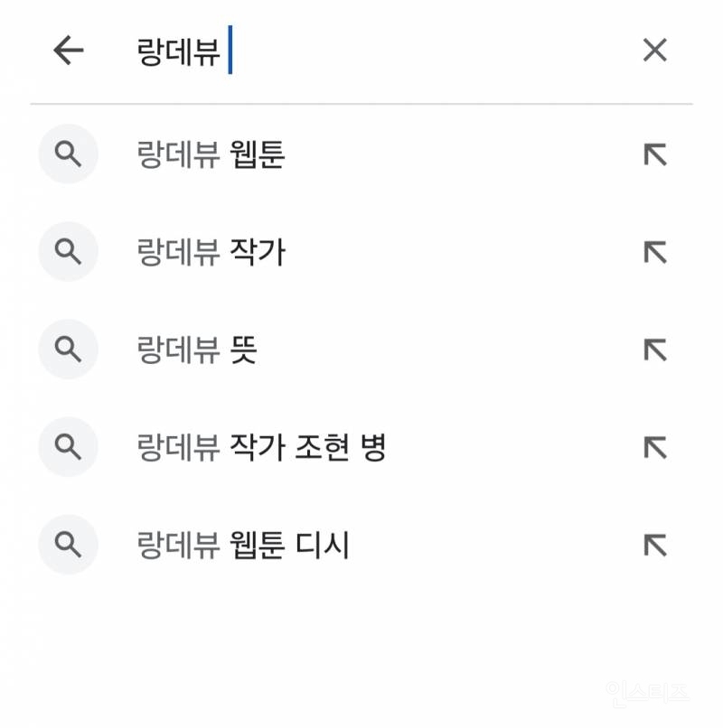Click the magnifier icon beside 랑데뷰 작가
This screenshot has width=723, height=728.
click(68, 252)
